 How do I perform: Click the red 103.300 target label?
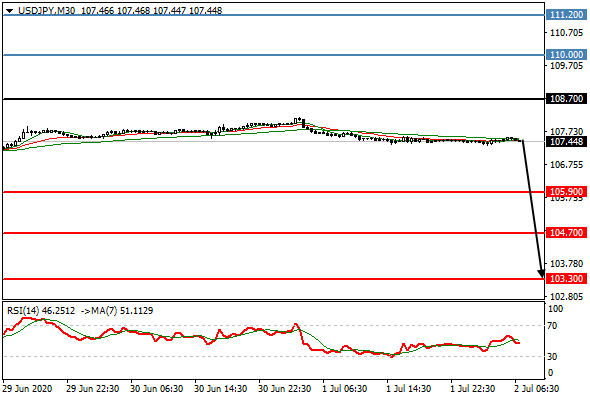566,279
